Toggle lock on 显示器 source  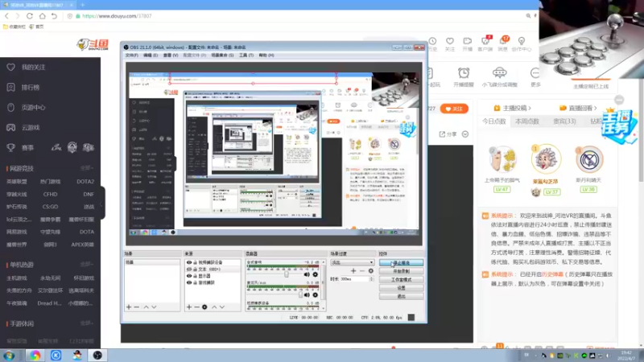tap(195, 276)
